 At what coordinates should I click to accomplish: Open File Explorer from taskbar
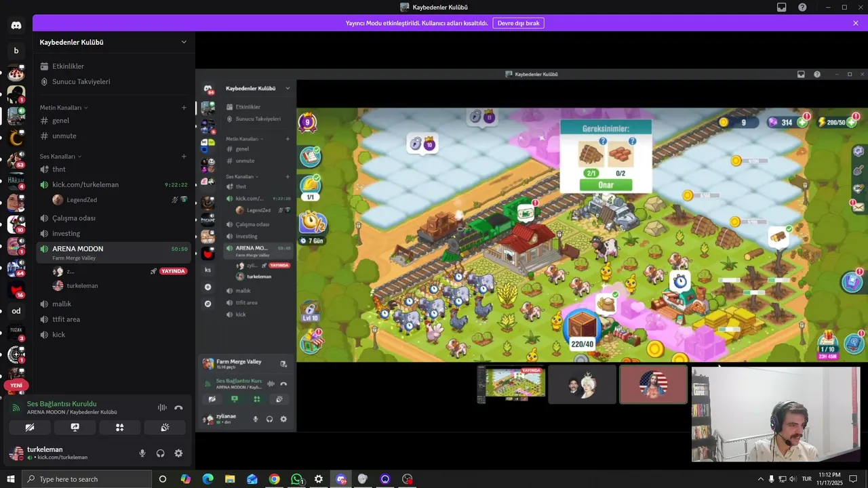click(230, 479)
